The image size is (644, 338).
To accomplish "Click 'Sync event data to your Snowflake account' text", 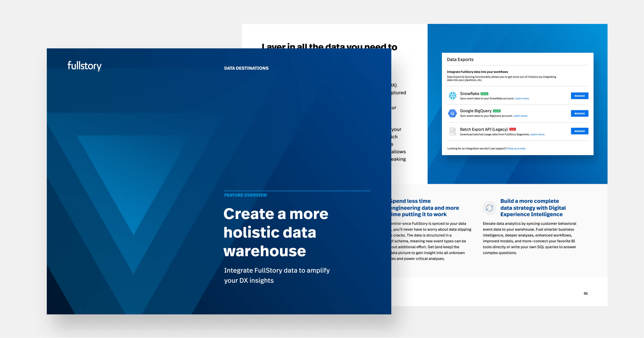I will (x=487, y=99).
